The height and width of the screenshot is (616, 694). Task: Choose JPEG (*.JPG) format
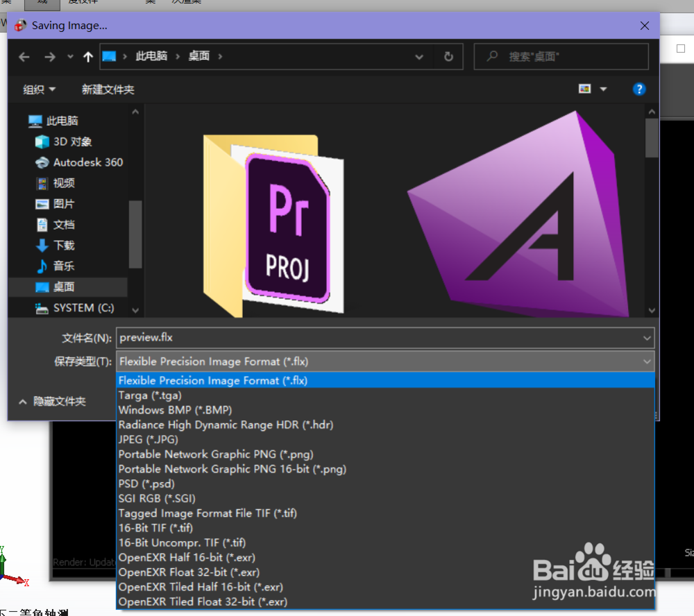click(385, 439)
